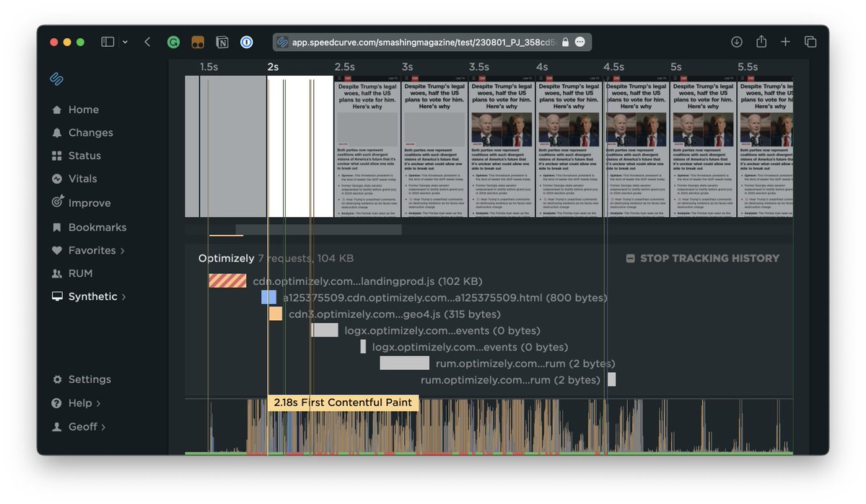
Task: Click the Safari share icon
Action: (761, 42)
